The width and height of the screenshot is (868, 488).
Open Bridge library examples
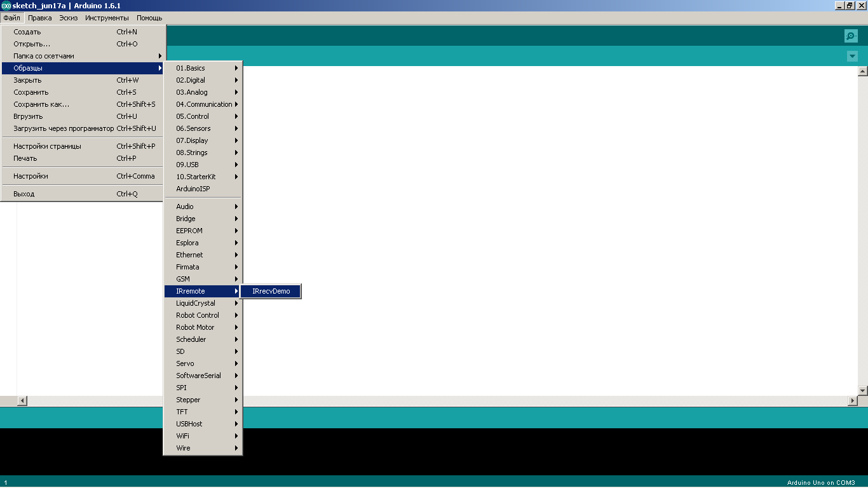pos(203,219)
